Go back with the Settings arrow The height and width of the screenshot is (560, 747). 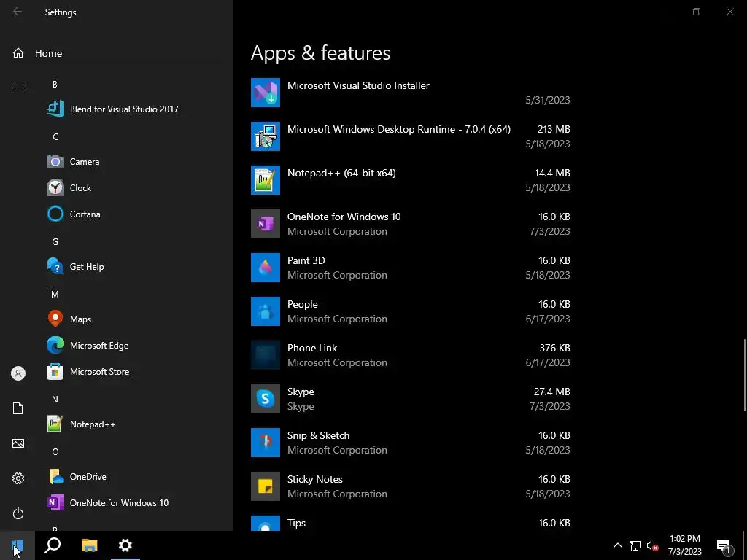click(18, 12)
